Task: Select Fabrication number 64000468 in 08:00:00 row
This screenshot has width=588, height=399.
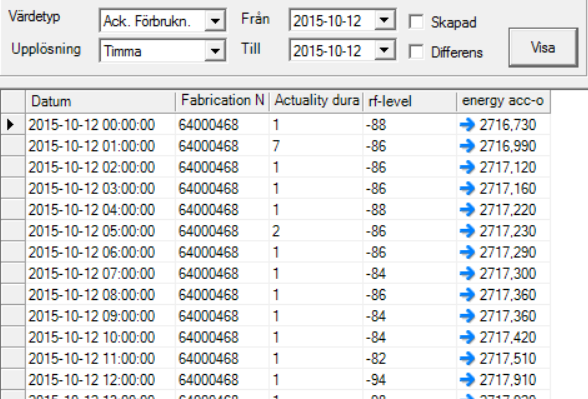Action: coord(222,295)
